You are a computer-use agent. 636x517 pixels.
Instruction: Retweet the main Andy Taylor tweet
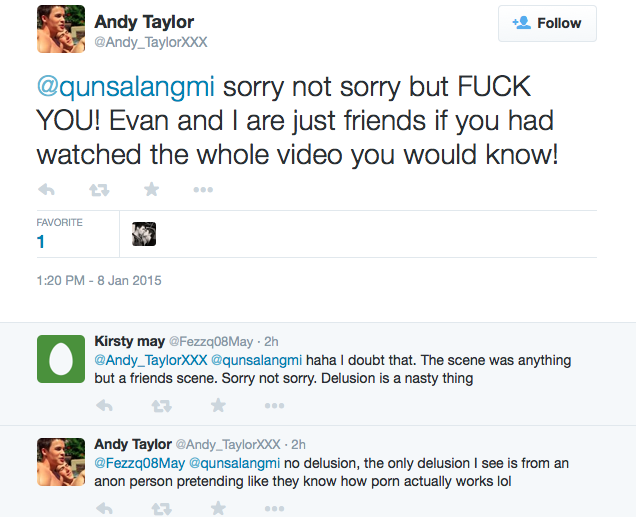pos(99,190)
